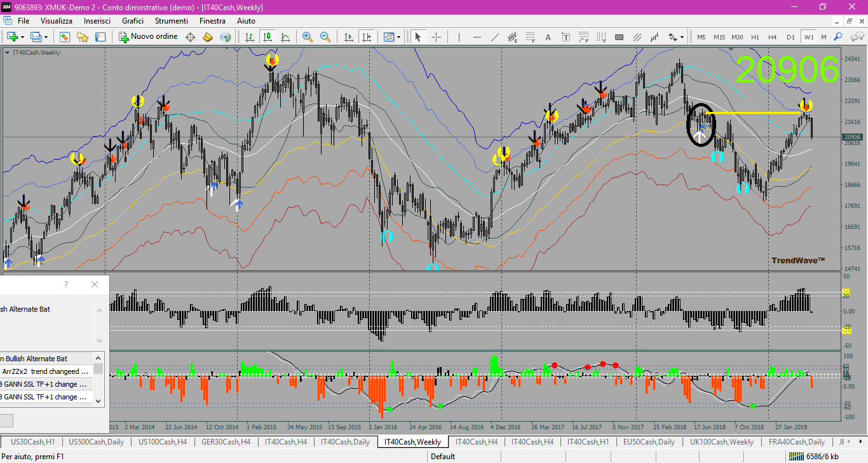The width and height of the screenshot is (868, 463).
Task: Open the Finestra menu
Action: click(212, 21)
